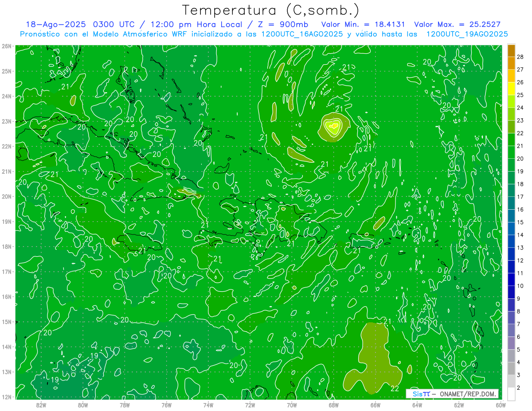The width and height of the screenshot is (532, 411).
Task: Click the "22N" latitude axis label
Action: pos(6,146)
